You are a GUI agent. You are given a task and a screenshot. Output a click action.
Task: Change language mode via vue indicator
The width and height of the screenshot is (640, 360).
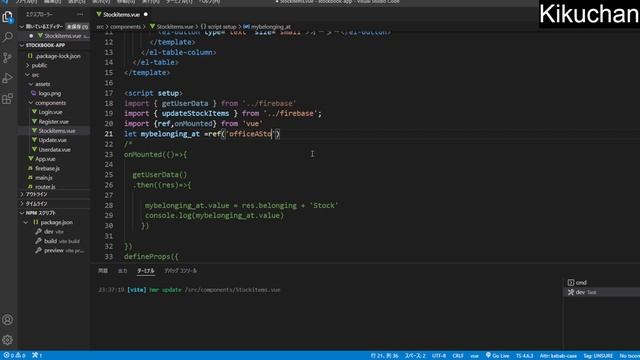coord(474,356)
